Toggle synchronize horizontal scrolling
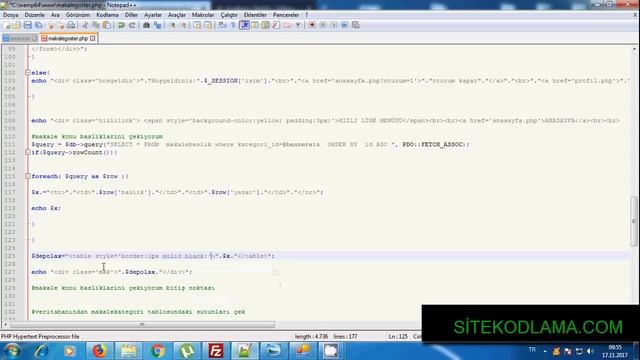Image resolution: width=640 pixels, height=360 pixels. pos(208,25)
